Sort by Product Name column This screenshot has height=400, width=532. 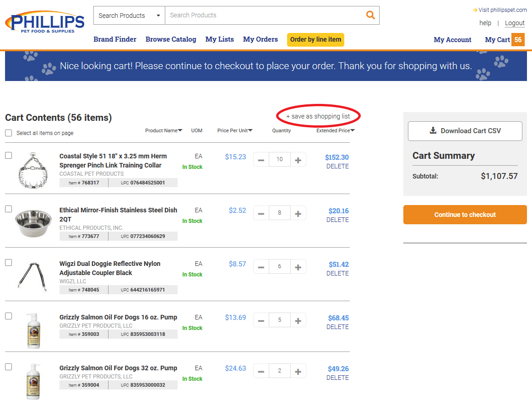pos(163,130)
